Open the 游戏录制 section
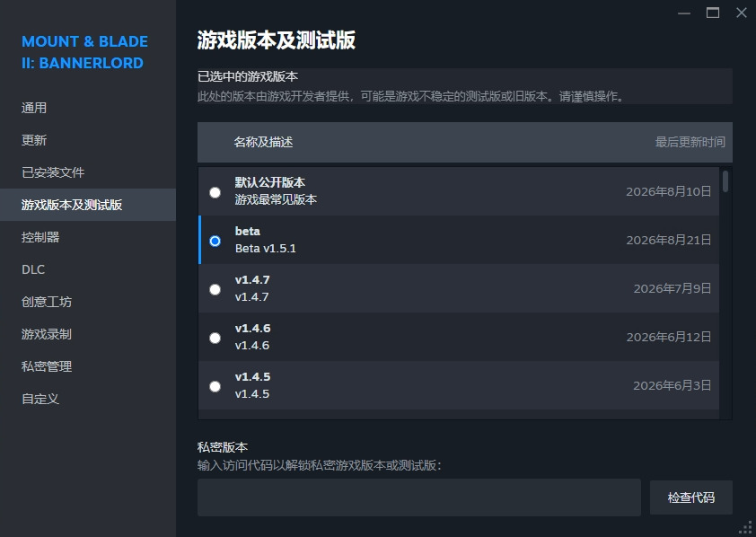 pyautogui.click(x=47, y=334)
